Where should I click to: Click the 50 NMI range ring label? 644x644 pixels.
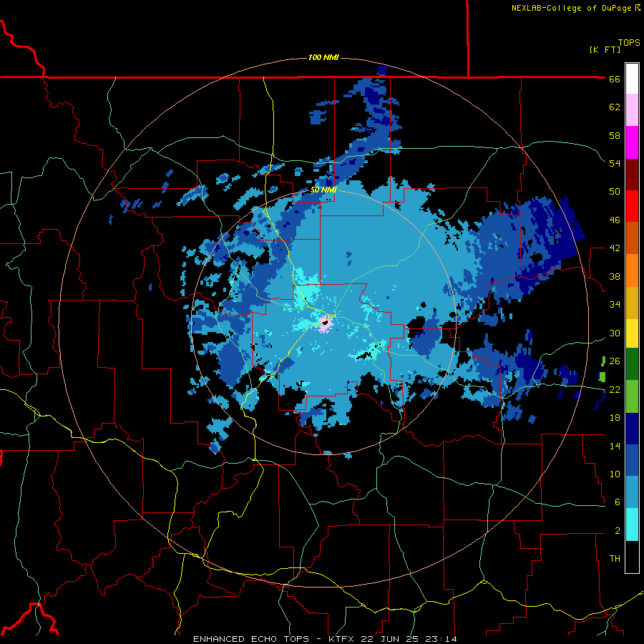tap(323, 190)
